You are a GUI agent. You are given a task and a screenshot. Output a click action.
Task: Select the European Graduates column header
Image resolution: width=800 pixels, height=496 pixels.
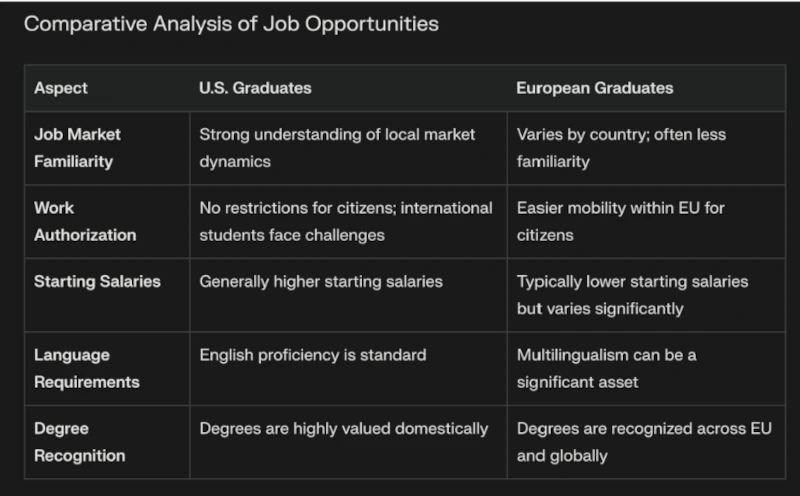tap(594, 88)
